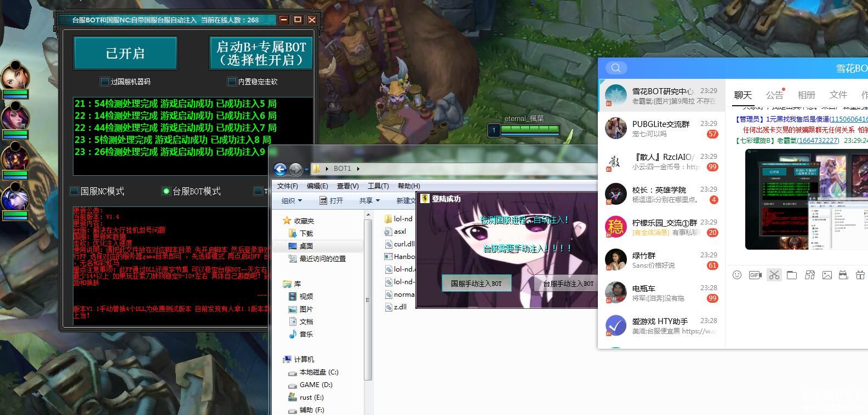Open 本地磁盘 (C:) drive
Screen dimensions: 868x415
313,372
